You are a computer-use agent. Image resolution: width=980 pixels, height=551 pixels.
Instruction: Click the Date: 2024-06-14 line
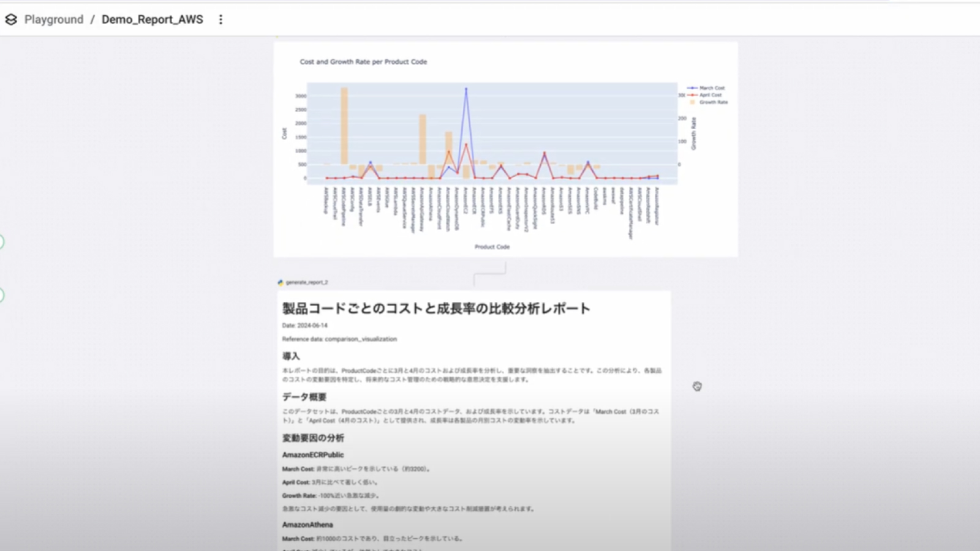[304, 326]
